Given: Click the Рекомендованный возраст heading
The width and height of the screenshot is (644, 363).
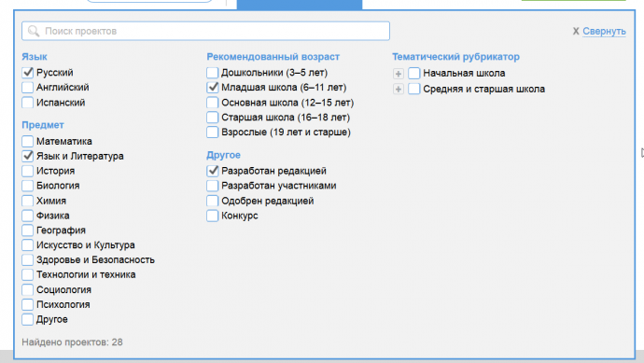Looking at the screenshot, I should point(273,57).
